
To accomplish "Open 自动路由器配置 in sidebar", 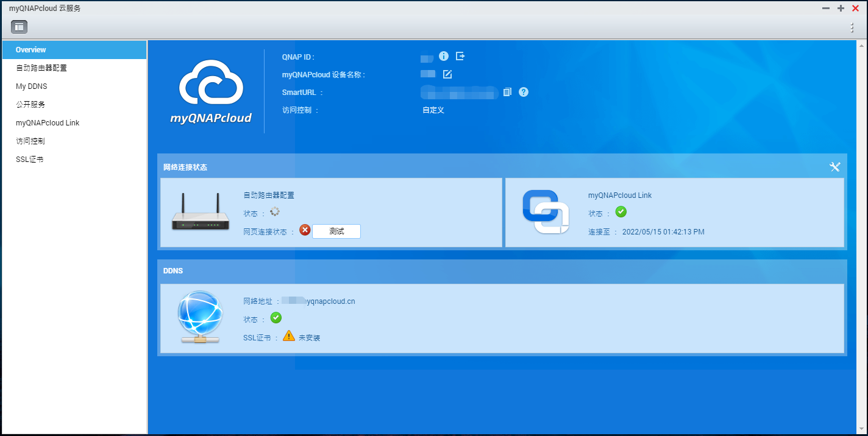I will click(x=74, y=68).
